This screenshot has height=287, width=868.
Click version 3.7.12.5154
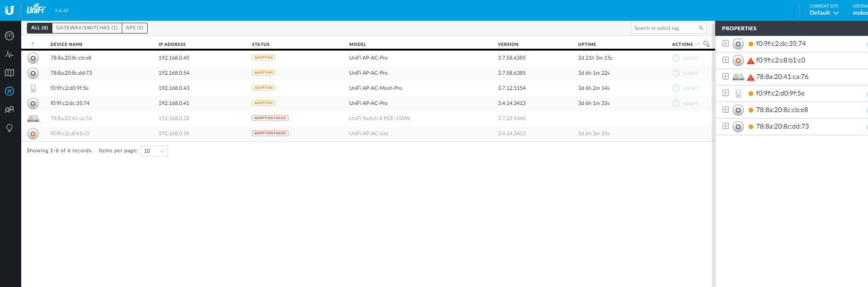coord(512,88)
